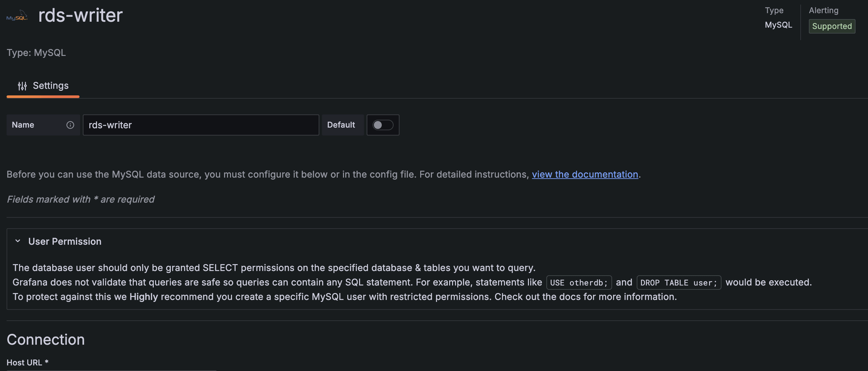Collapse User Permission section via chevron
Viewport: 868px width, 371px height.
point(18,241)
